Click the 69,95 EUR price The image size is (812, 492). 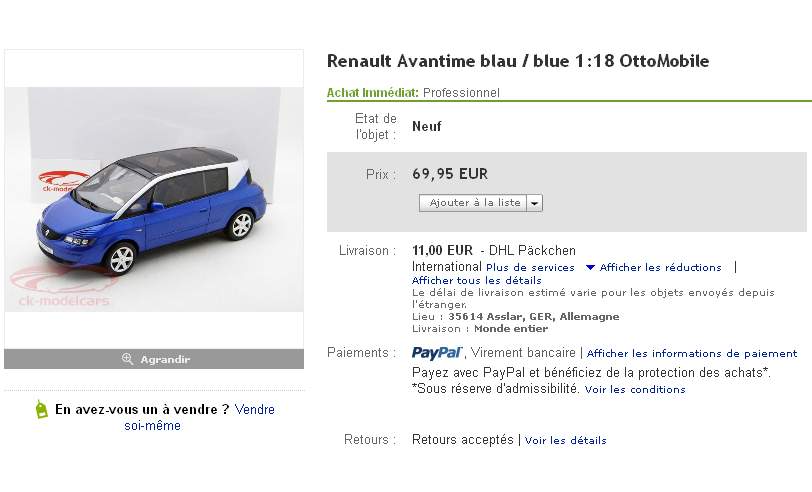[450, 173]
